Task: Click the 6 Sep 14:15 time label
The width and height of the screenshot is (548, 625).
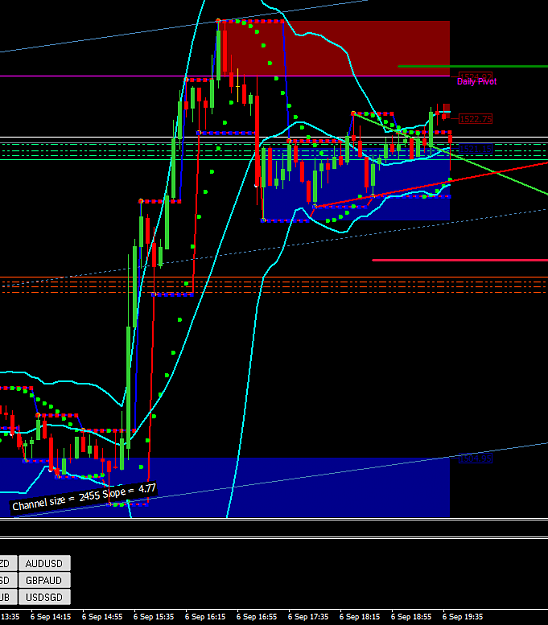Action: pyautogui.click(x=51, y=617)
